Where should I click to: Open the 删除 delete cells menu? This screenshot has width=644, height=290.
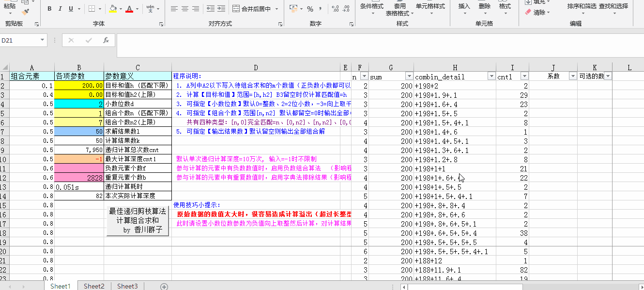click(x=484, y=8)
